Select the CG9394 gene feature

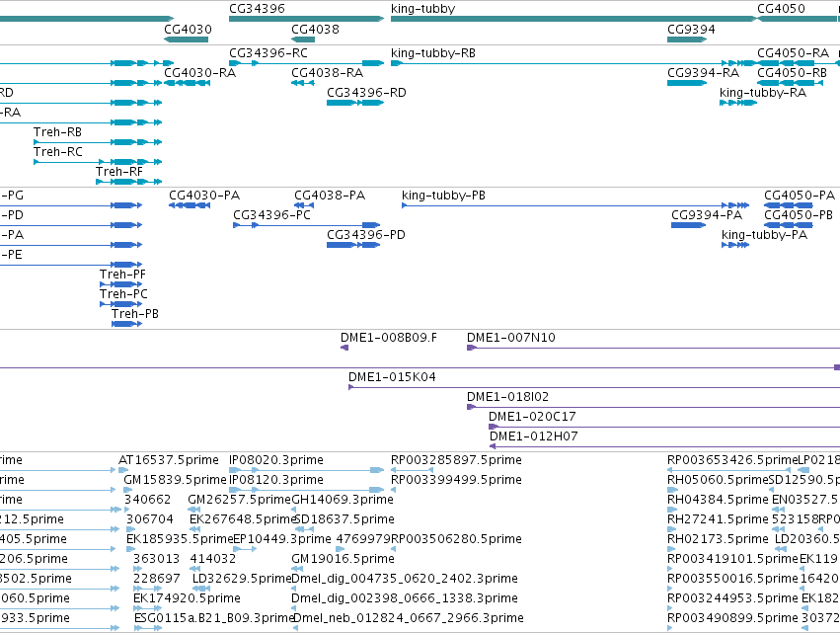pos(687,40)
